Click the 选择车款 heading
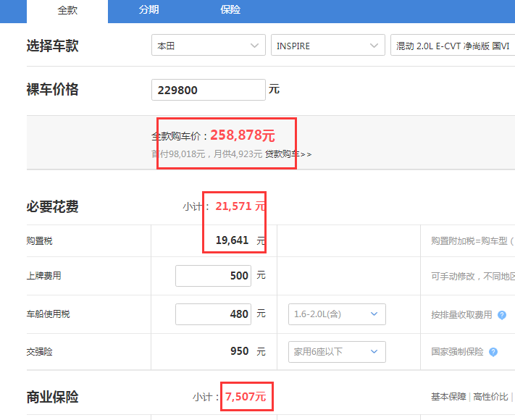 coord(53,46)
